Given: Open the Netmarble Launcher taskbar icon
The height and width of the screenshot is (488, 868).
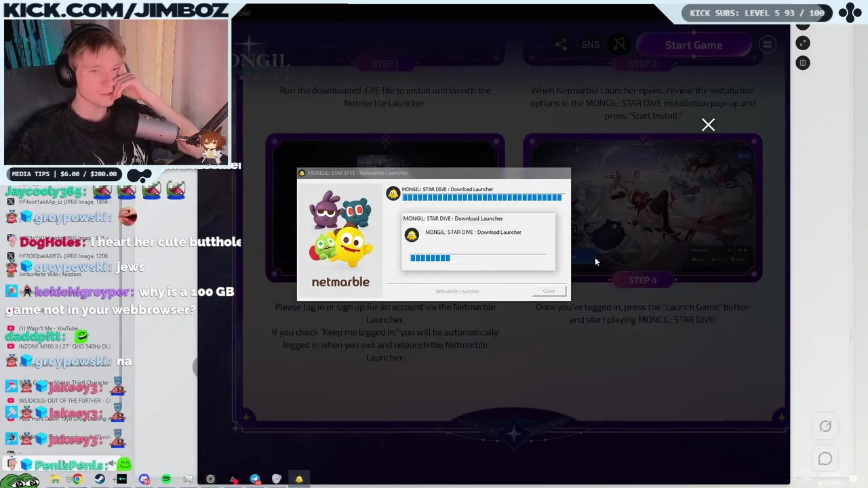Looking at the screenshot, I should (299, 479).
